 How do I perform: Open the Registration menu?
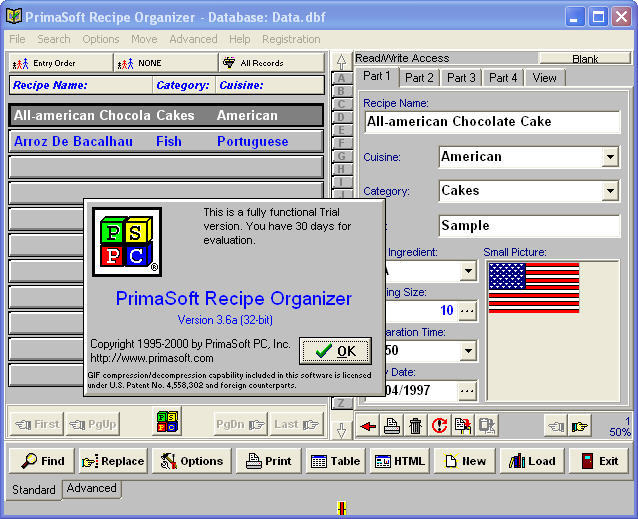pos(291,39)
